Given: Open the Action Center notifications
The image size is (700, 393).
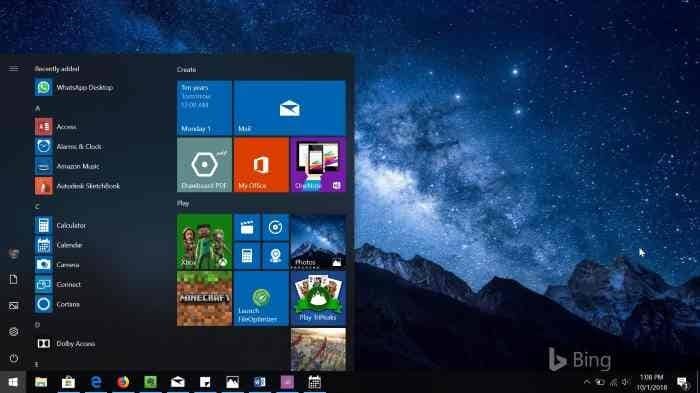Looking at the screenshot, I should [682, 382].
